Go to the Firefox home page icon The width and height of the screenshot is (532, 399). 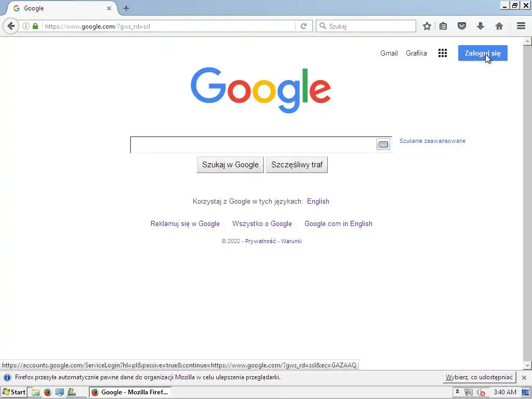(x=499, y=26)
